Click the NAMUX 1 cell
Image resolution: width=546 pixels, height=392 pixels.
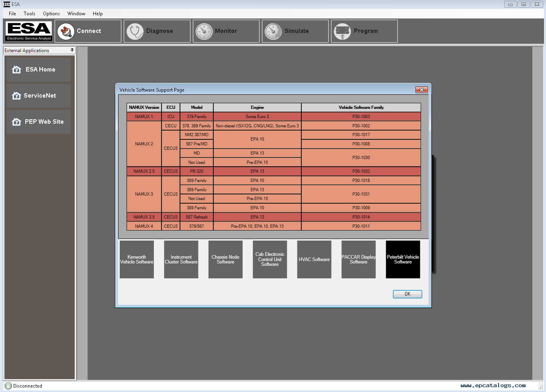click(x=144, y=116)
